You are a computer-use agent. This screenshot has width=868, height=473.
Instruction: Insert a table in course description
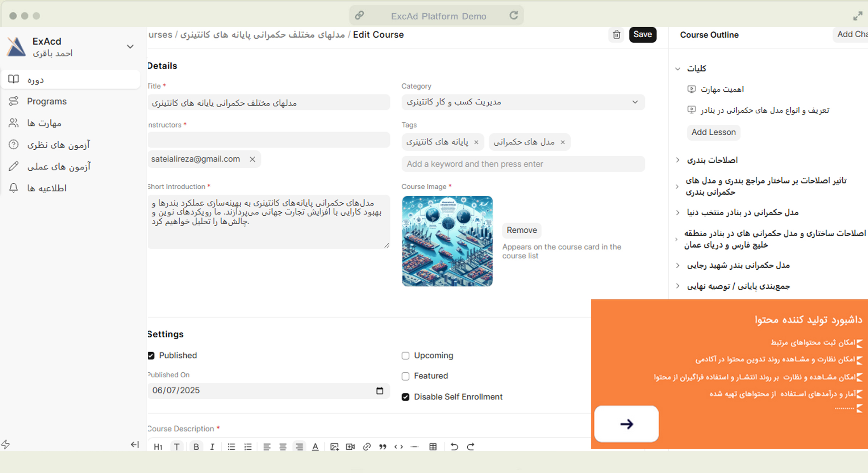pos(433,447)
